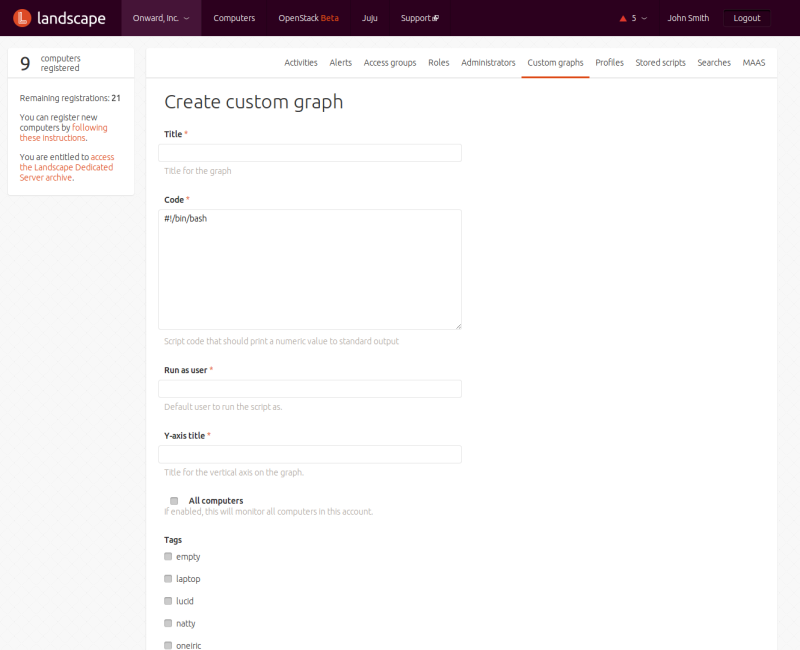Screen dimensions: 800x650
Task: Toggle the natty tag checkbox
Action: [168, 623]
